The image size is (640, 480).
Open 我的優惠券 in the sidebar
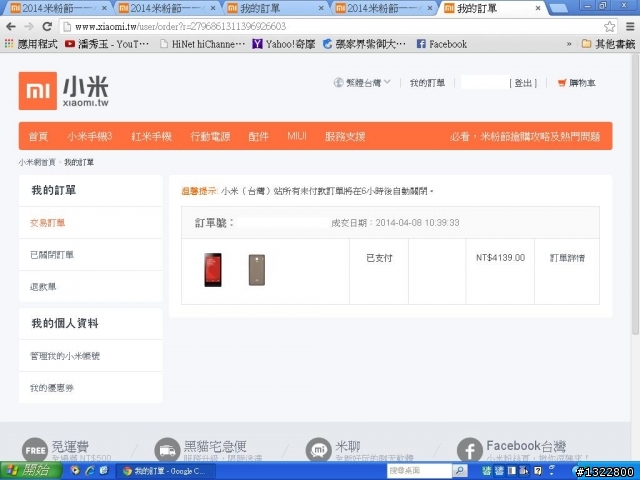point(52,388)
